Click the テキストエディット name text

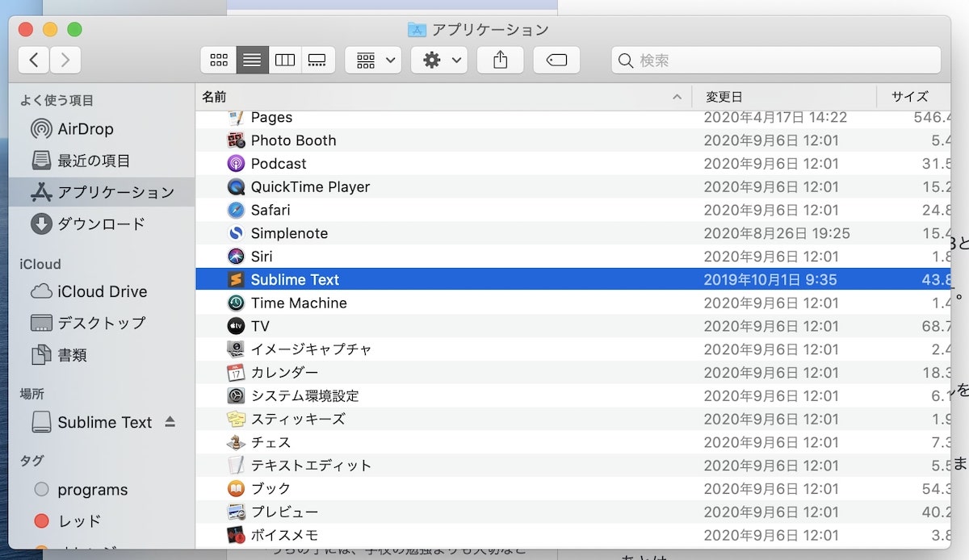pos(311,466)
